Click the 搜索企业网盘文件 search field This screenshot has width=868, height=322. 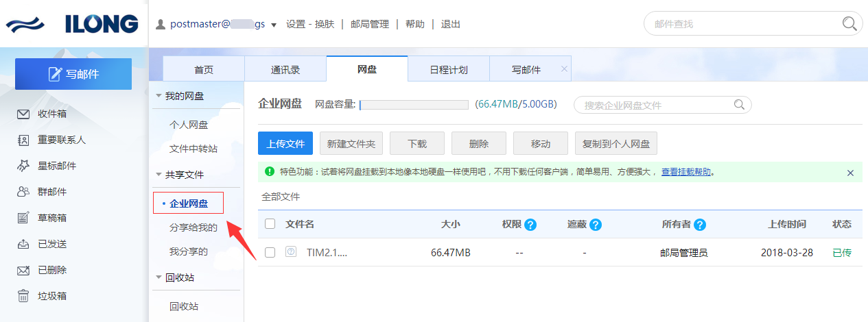pos(655,106)
